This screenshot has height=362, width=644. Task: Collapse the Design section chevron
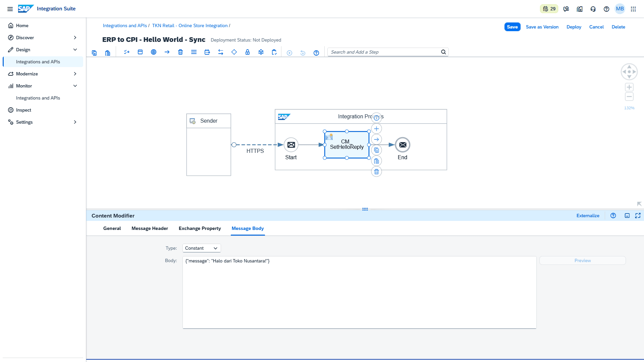coord(75,50)
